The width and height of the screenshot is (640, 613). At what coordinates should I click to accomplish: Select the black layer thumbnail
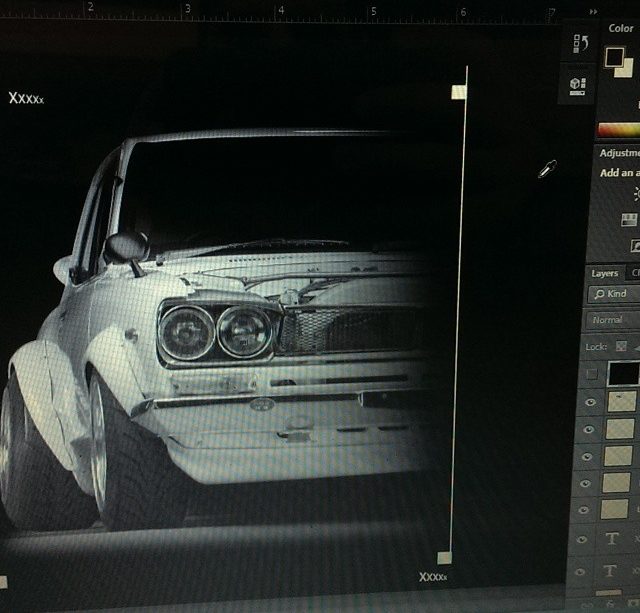(624, 374)
